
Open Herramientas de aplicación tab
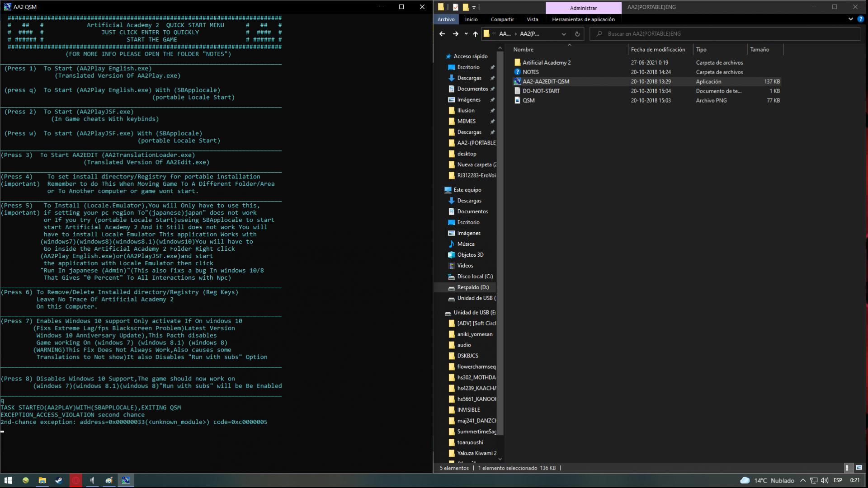click(x=583, y=19)
